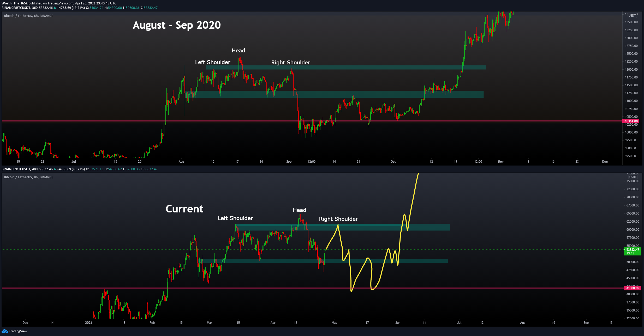Viewport: 644px width, 336px height.
Task: Click the 2021 label on the time axis
Action: click(x=89, y=323)
